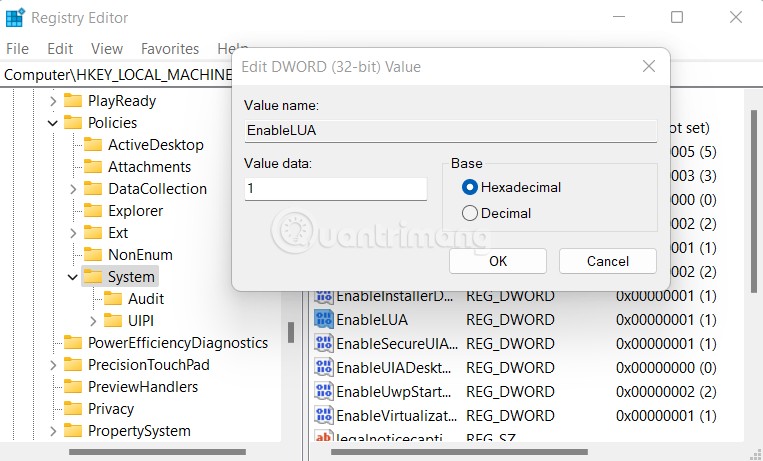Click the tree pane horizontal scrollbar
Image resolution: width=763 pixels, height=461 pixels.
pyautogui.click(x=157, y=452)
